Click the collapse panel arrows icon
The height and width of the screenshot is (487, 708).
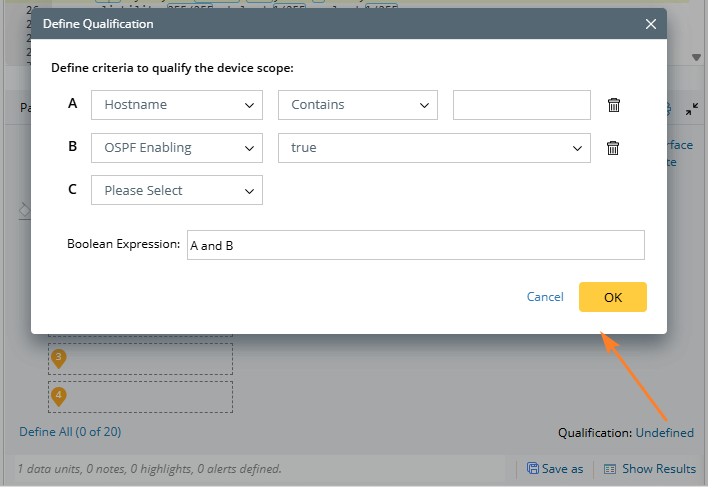(x=692, y=110)
